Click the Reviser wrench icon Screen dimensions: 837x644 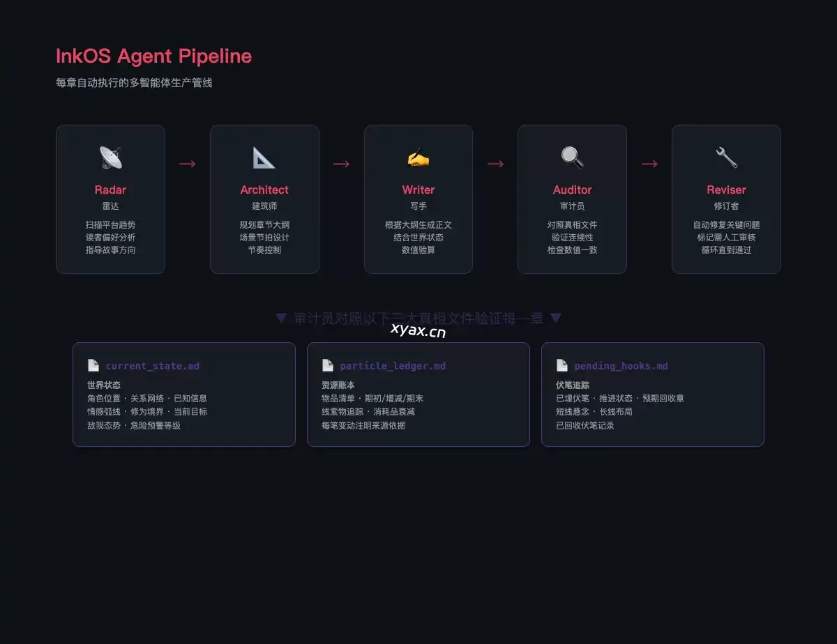(x=726, y=158)
